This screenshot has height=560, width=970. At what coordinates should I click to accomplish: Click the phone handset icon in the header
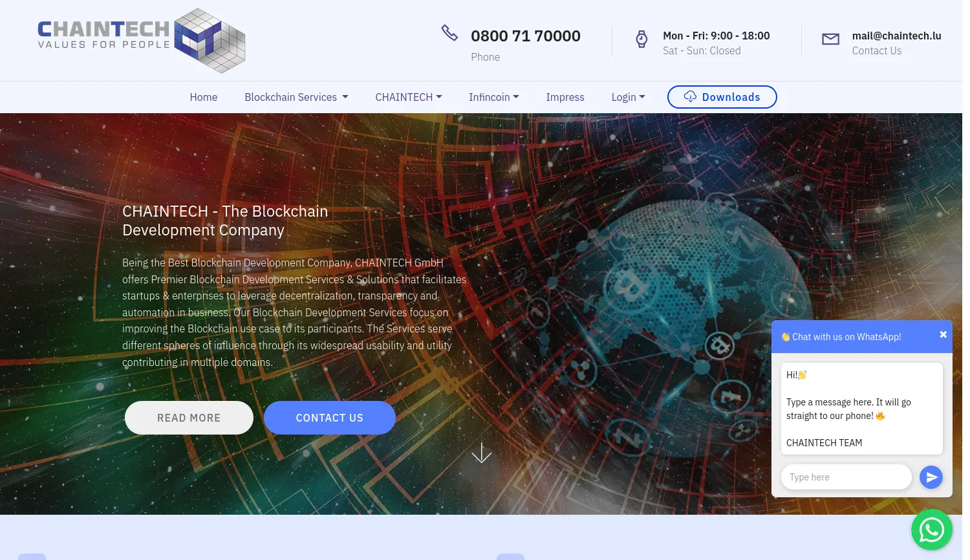[449, 32]
